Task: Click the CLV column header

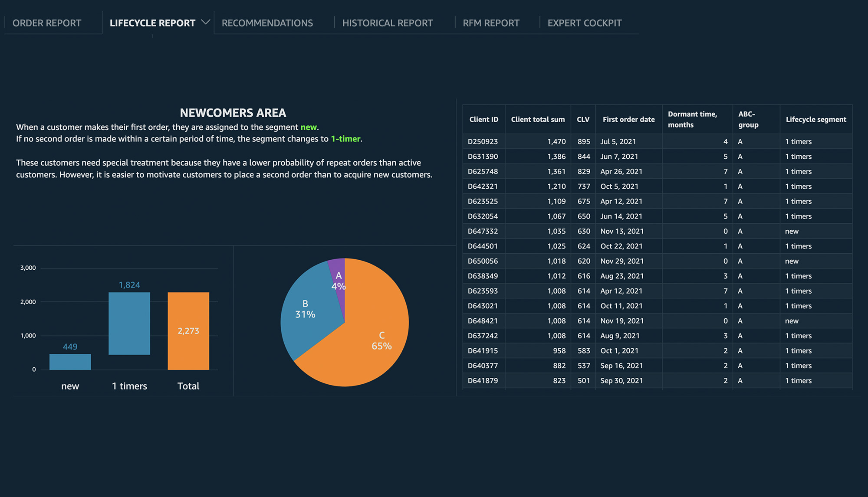Action: pyautogui.click(x=583, y=119)
